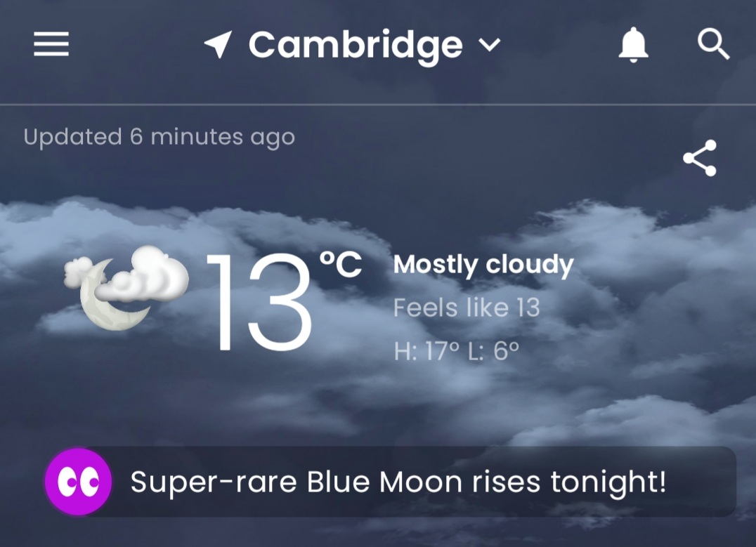The height and width of the screenshot is (547, 756).
Task: Tap the current location arrow icon
Action: 218,46
